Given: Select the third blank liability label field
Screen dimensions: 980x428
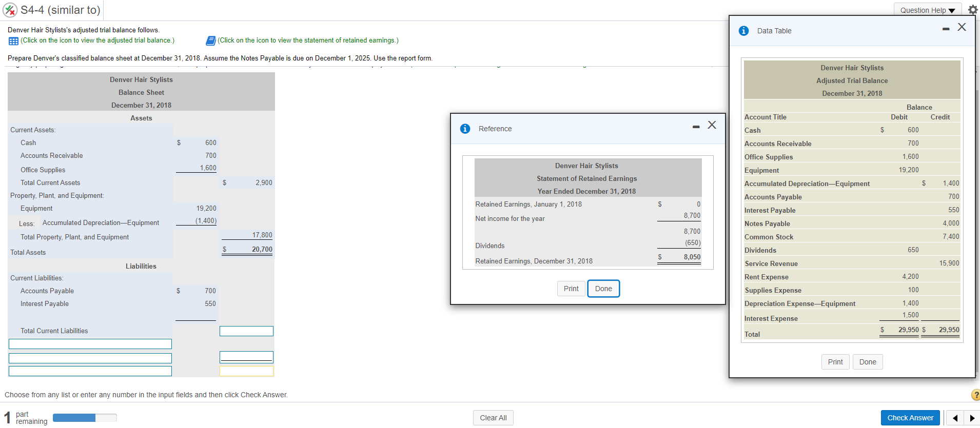Looking at the screenshot, I should [90, 371].
